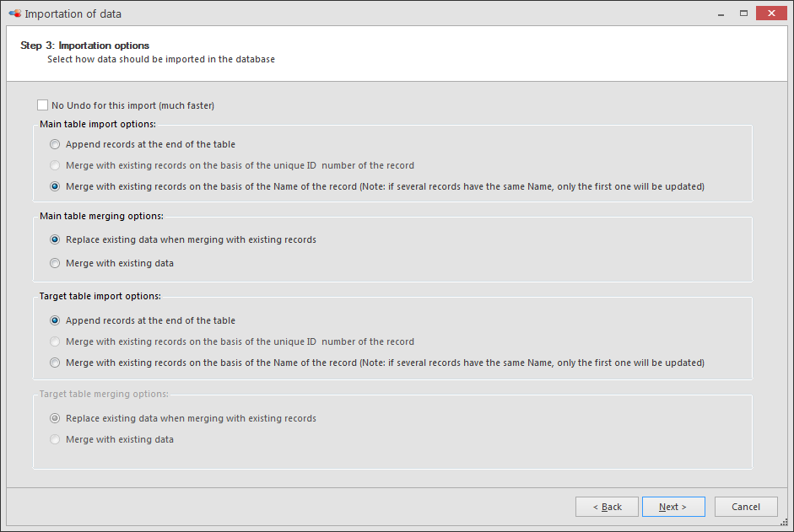Maximize the Importation of data window

pyautogui.click(x=743, y=13)
